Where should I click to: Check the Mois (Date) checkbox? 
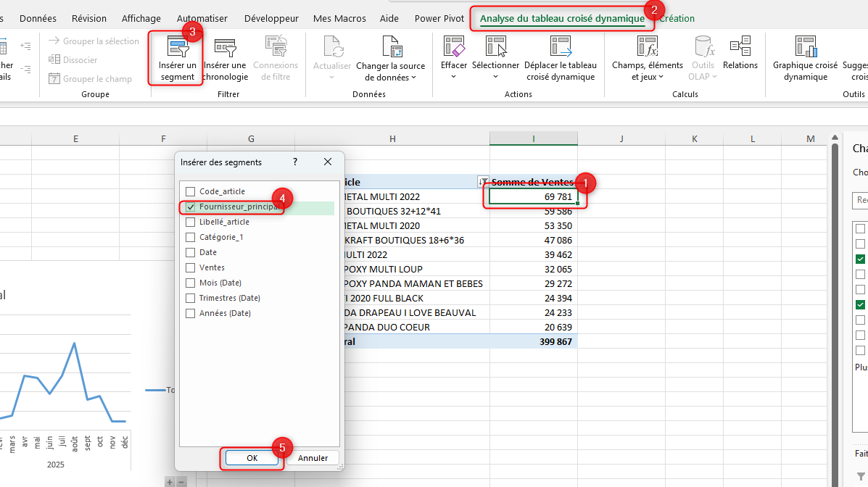tap(191, 283)
